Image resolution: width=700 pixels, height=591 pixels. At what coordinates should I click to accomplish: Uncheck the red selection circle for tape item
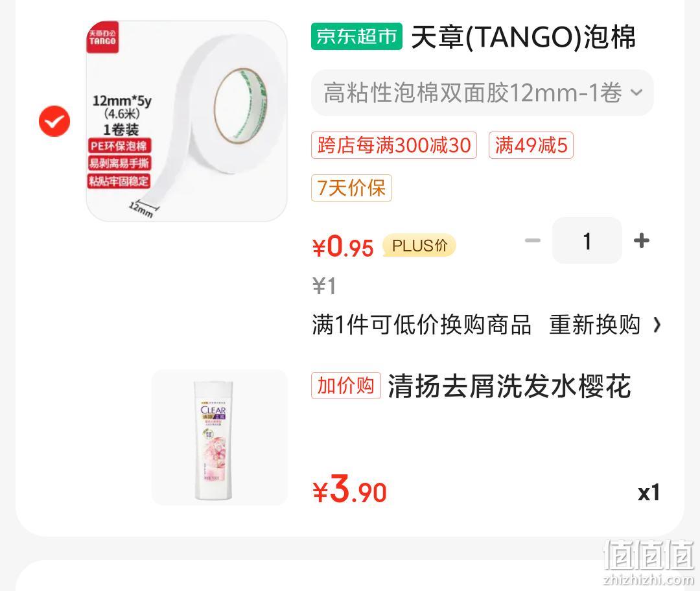[54, 121]
